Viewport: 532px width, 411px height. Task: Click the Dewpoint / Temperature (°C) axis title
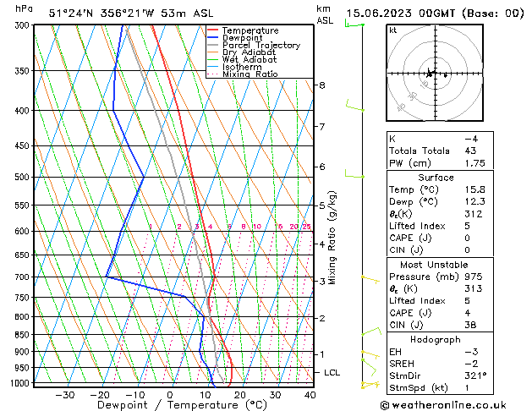point(182,405)
